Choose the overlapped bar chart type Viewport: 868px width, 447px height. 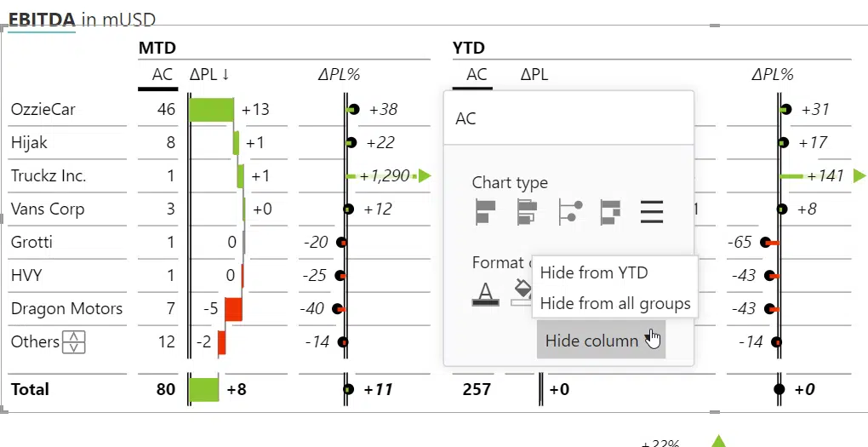527,212
